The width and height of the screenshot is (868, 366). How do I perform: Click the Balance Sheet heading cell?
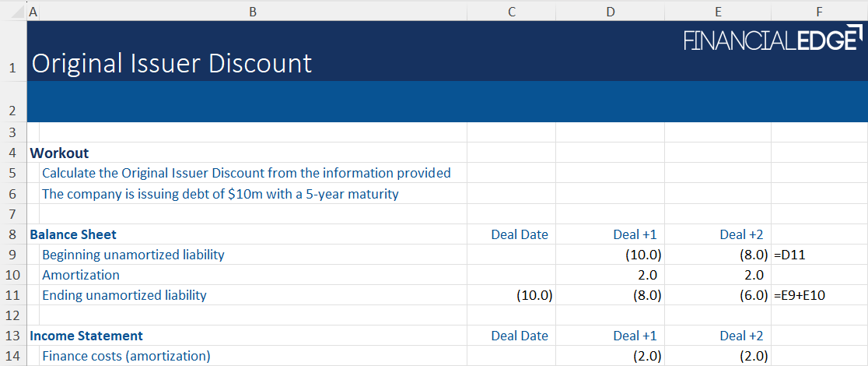pyautogui.click(x=73, y=234)
